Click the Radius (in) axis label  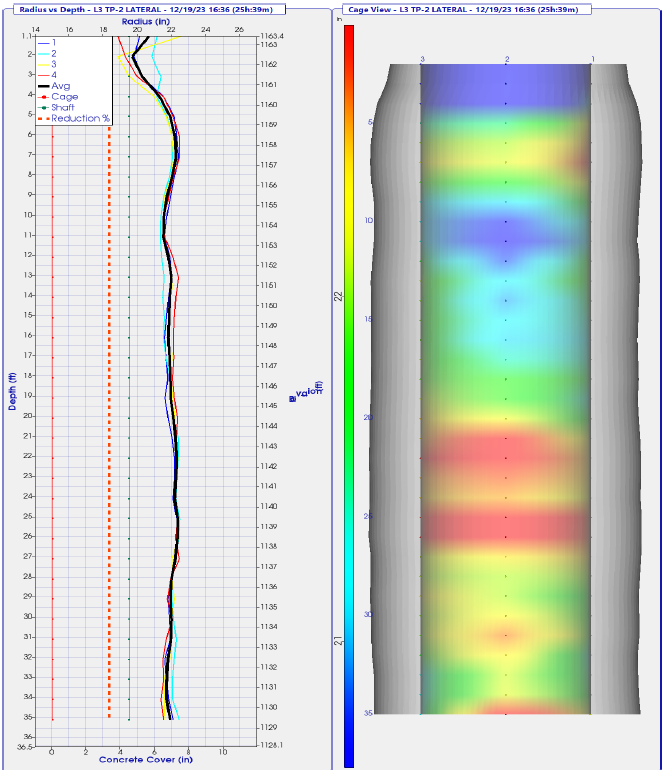point(146,22)
